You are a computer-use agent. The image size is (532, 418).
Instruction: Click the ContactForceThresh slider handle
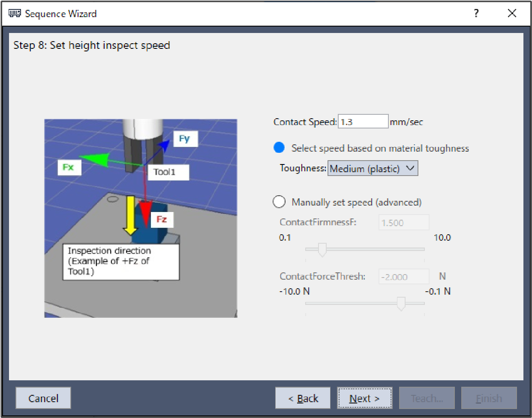[401, 303]
